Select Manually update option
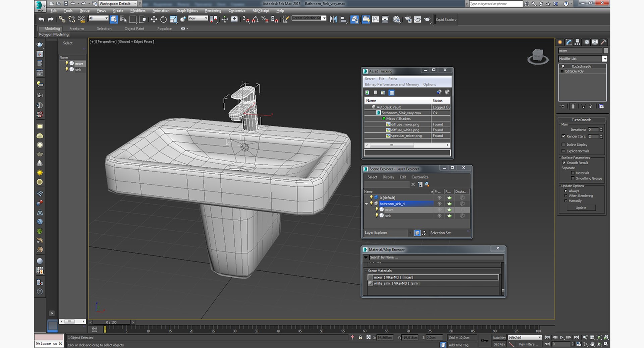The image size is (644, 348). [566, 201]
